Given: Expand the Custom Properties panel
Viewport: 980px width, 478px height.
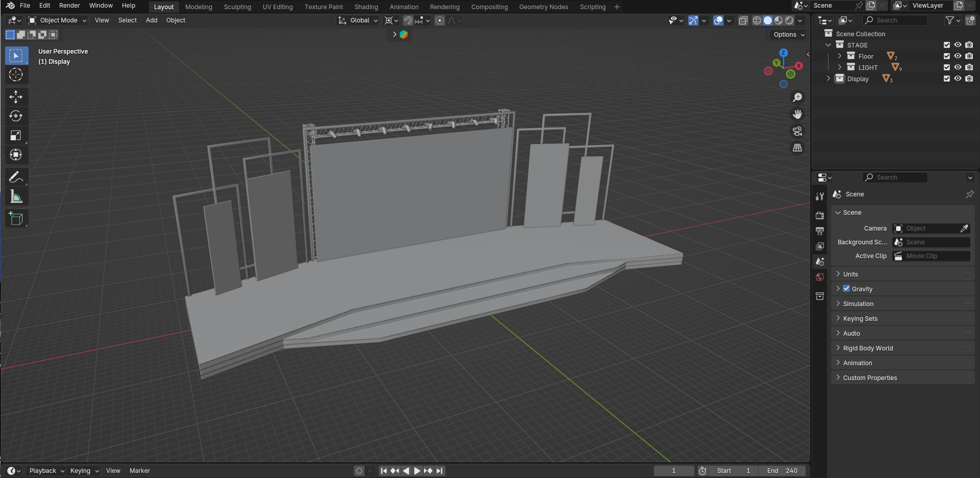Looking at the screenshot, I should (x=903, y=378).
